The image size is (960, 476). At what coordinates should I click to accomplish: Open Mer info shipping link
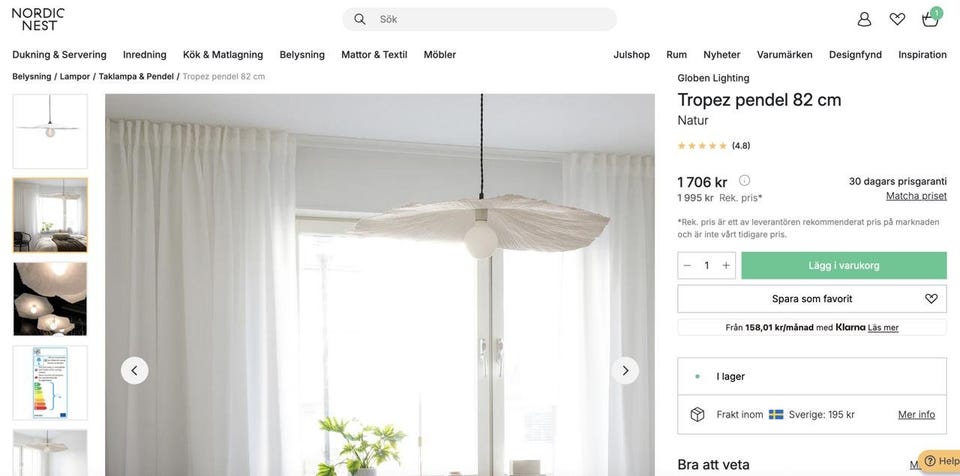click(x=917, y=415)
